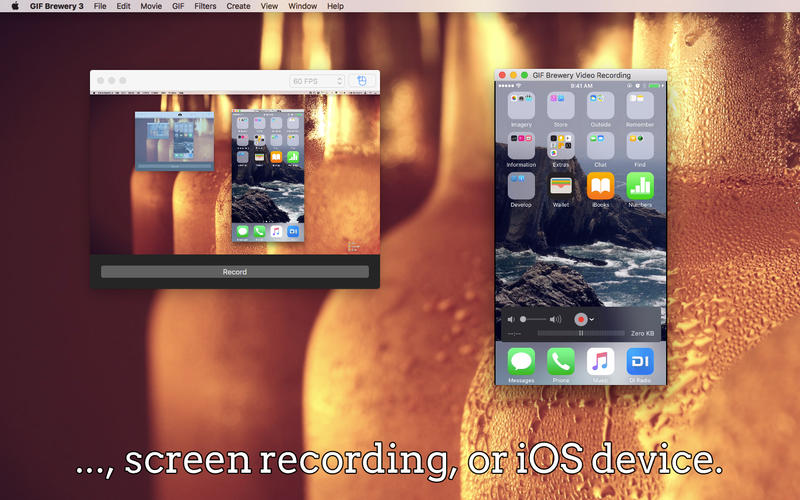This screenshot has height=500, width=800.
Task: Toggle the mouse cursor capture button
Action: tap(363, 80)
